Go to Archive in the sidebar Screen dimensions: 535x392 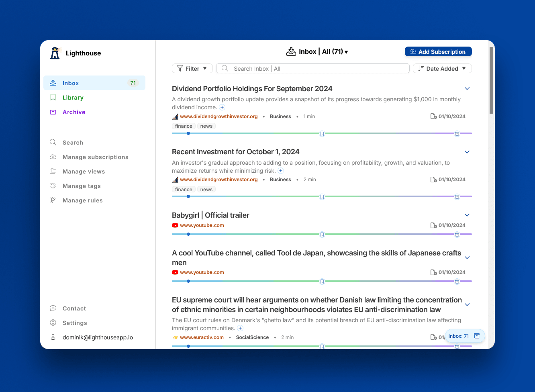click(74, 112)
